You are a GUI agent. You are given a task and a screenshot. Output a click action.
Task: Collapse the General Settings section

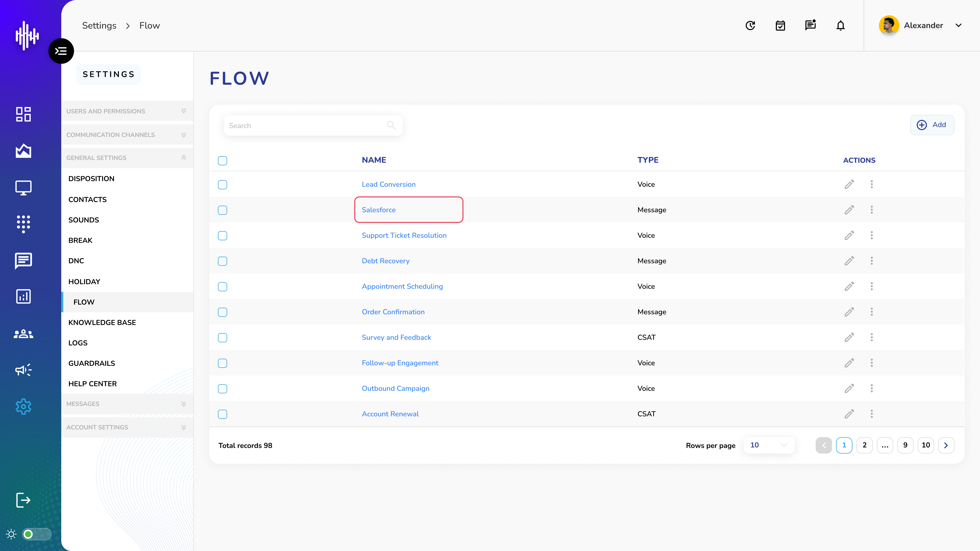tap(127, 158)
